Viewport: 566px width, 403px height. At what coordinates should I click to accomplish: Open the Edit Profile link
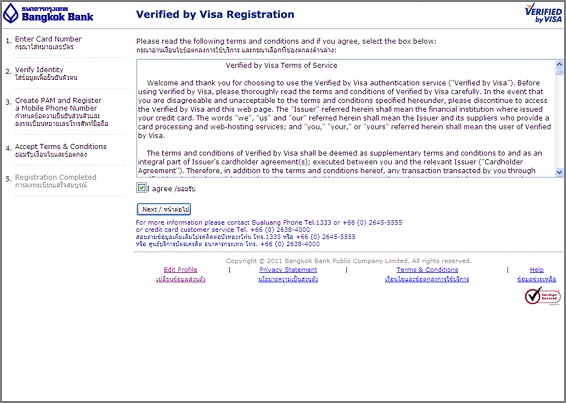pos(180,269)
